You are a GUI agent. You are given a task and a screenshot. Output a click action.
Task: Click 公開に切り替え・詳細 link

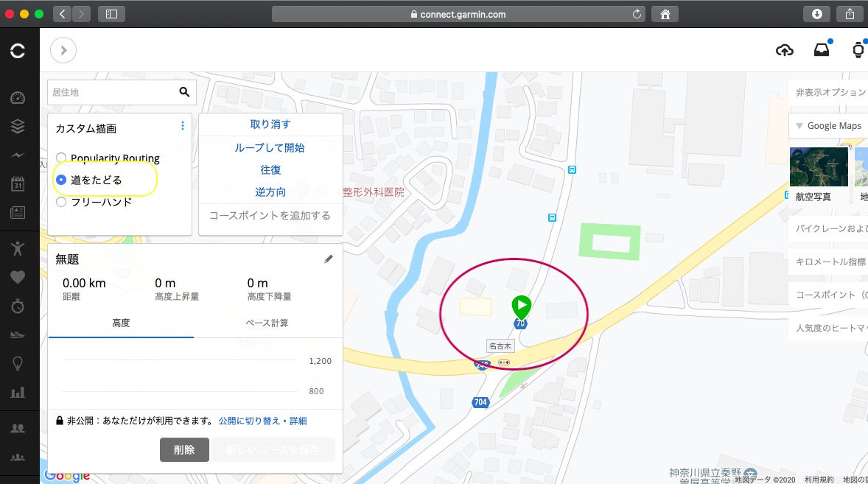262,421
